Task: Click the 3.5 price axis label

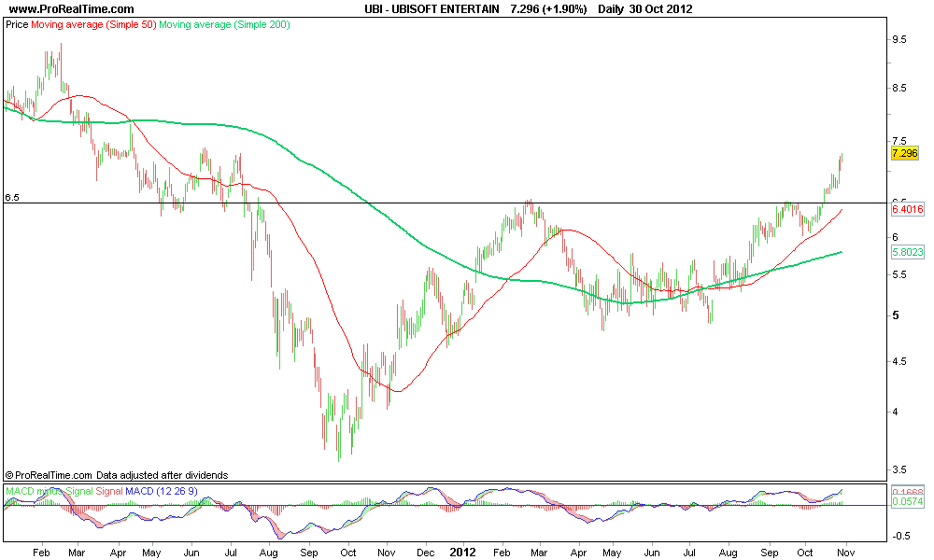Action: click(899, 469)
